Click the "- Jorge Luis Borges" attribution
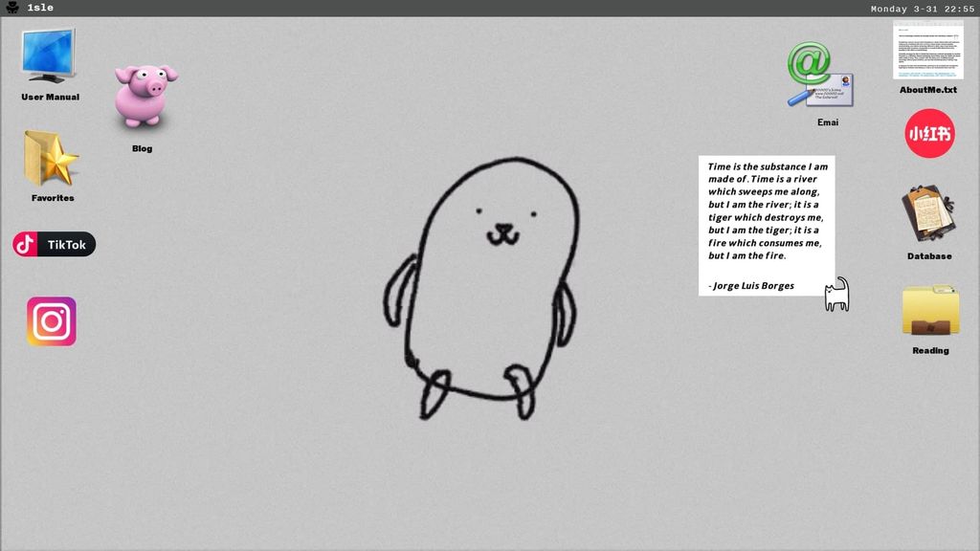Viewport: 980px width, 551px height. 751,285
